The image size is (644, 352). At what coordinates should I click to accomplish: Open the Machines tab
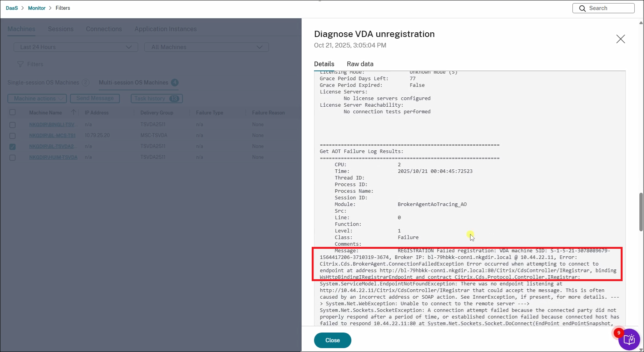pos(21,29)
